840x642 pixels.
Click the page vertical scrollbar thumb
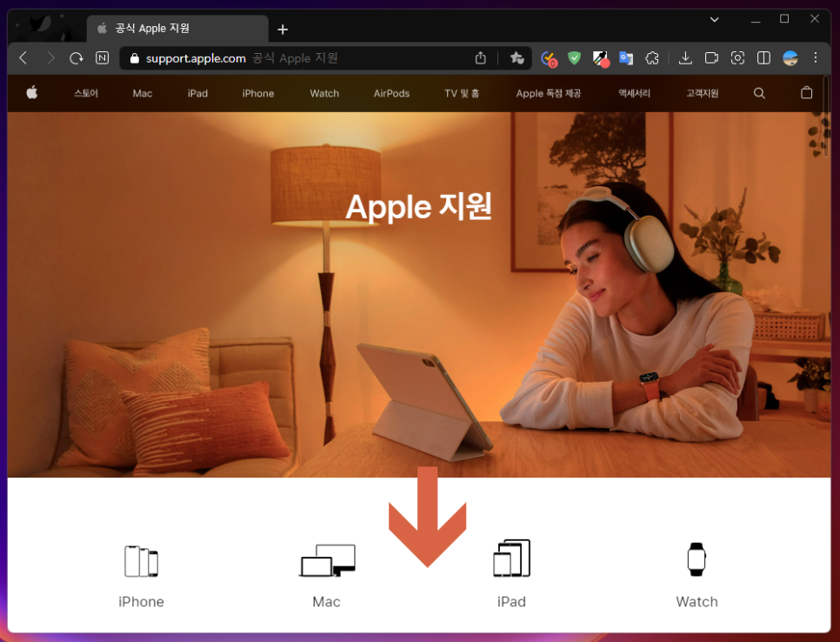point(825,116)
